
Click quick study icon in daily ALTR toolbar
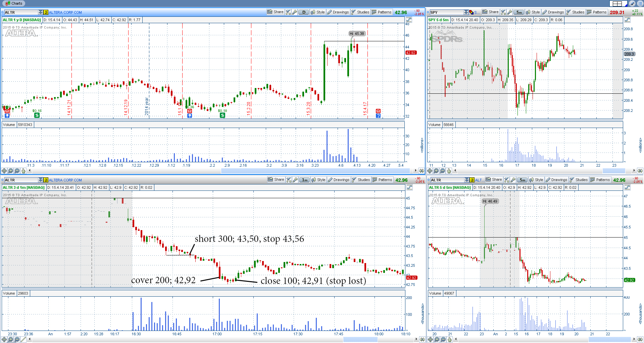point(288,12)
